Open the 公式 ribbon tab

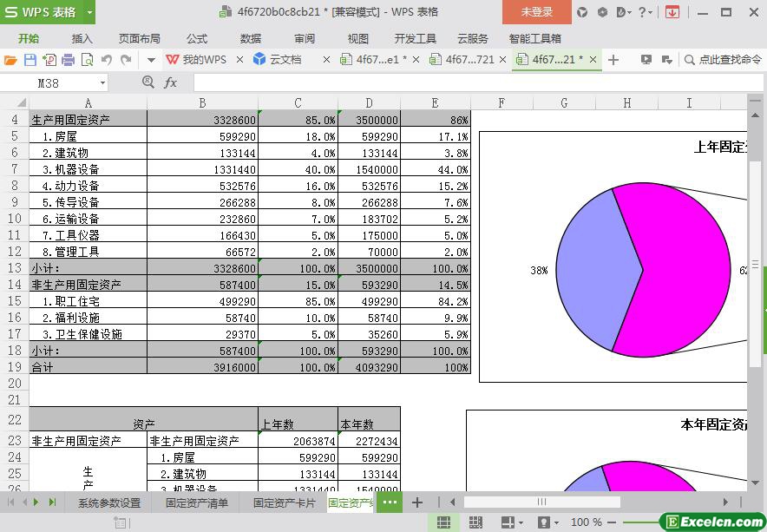click(197, 38)
